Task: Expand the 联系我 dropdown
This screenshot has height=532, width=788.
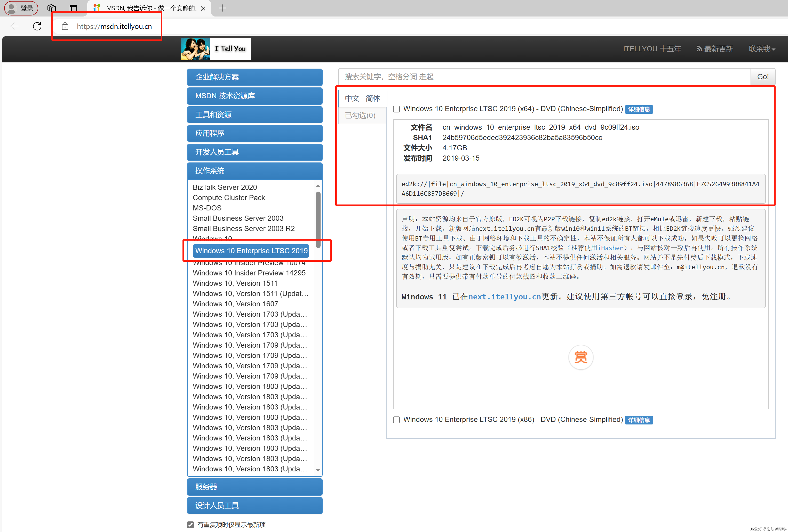Action: click(762, 49)
